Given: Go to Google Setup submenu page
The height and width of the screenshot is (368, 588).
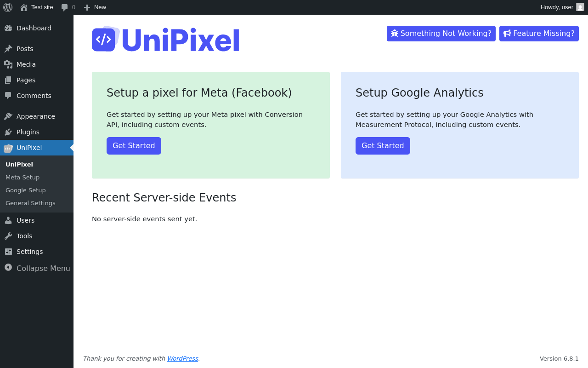Looking at the screenshot, I should (26, 190).
